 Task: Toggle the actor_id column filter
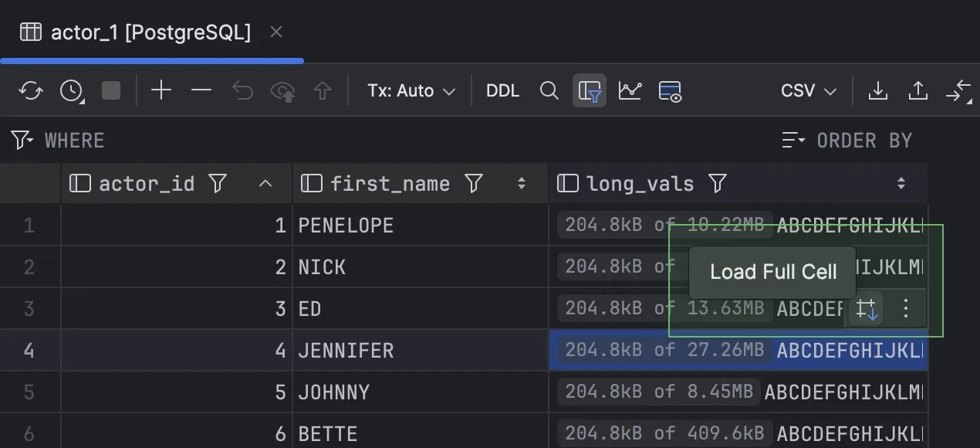[218, 183]
